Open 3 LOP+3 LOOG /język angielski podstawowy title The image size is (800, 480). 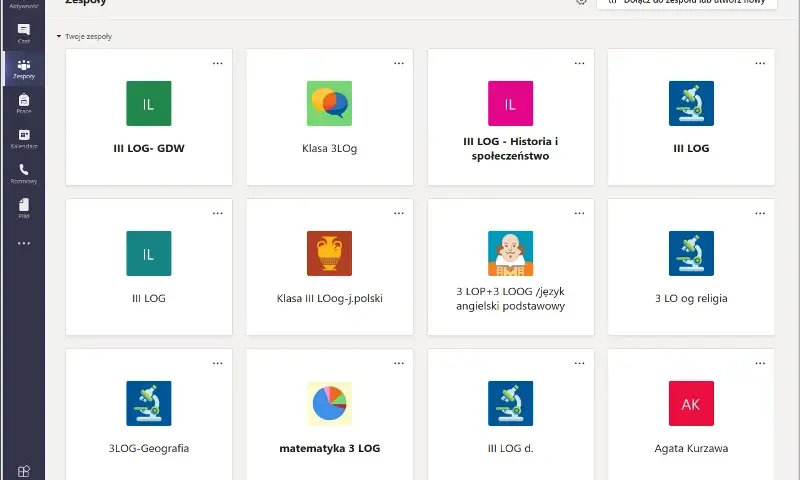[510, 298]
